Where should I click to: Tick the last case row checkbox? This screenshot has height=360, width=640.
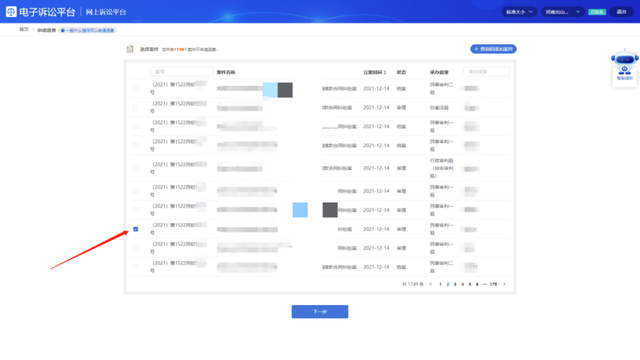pyautogui.click(x=136, y=267)
